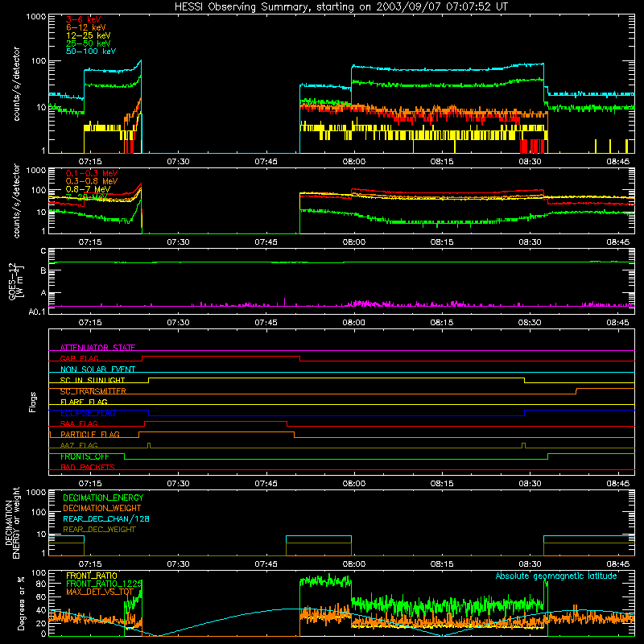The width and height of the screenshot is (644, 644).
Task: Click the "08:00" tick under the Flags panel
Action: coord(353,484)
